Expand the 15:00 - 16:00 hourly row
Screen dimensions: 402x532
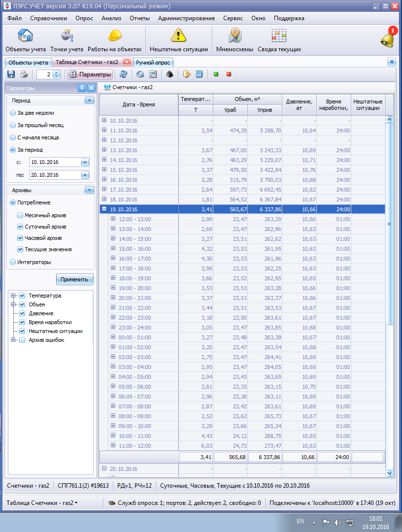tap(113, 248)
